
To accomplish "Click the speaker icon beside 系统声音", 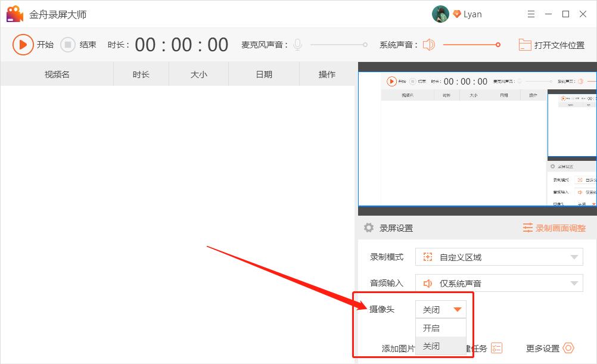I will click(x=428, y=44).
